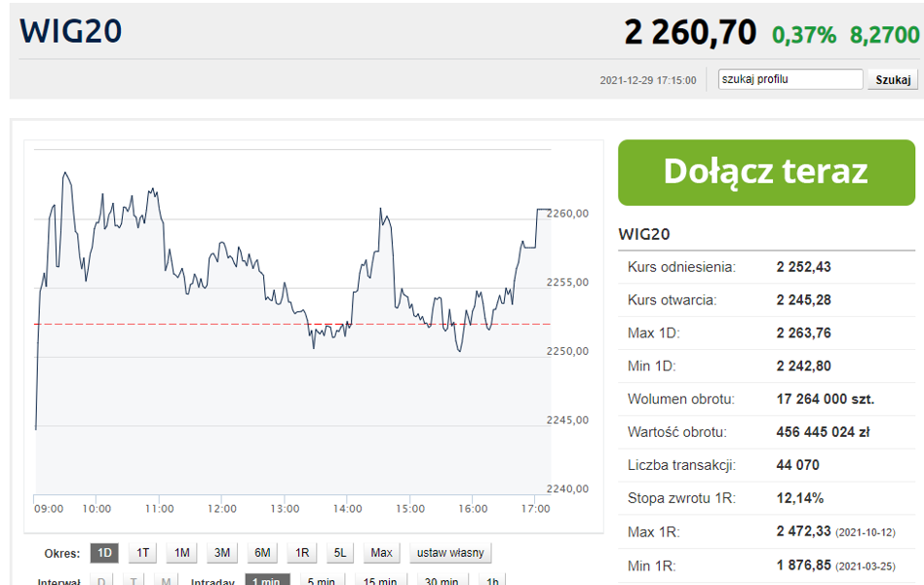
Task: Click the 2250,00 chart axis label
Action: [567, 351]
